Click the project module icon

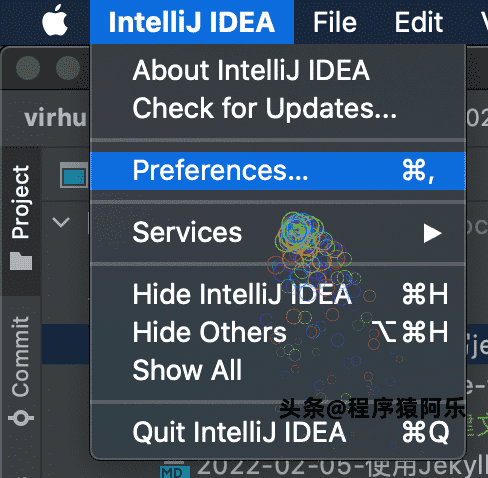click(74, 175)
